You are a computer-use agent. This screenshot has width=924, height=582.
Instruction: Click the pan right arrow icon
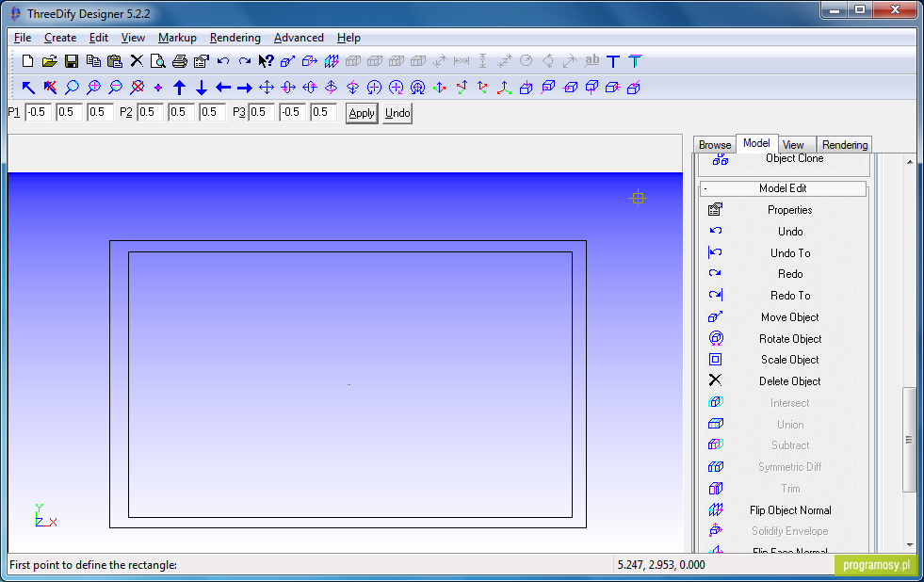click(245, 88)
